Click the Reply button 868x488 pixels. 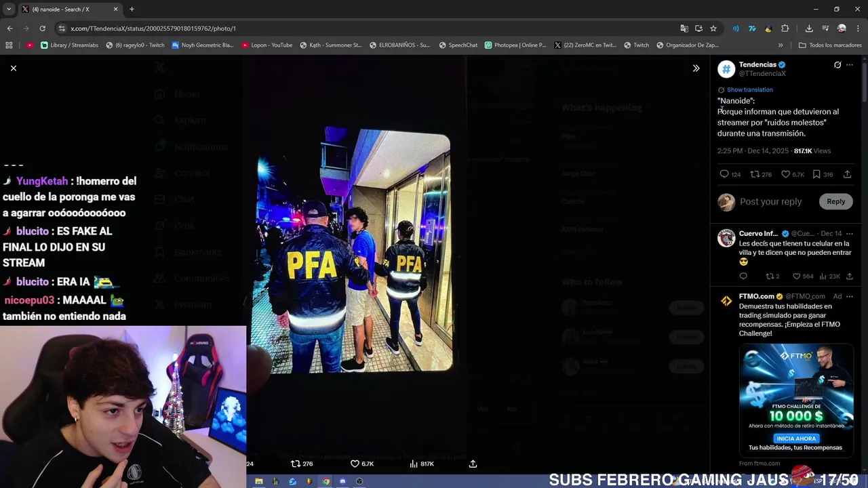[x=835, y=201]
